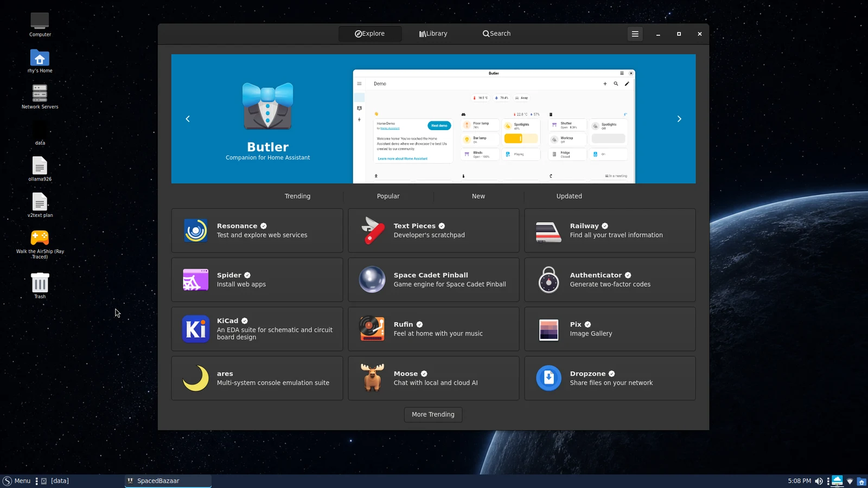
Task: Open the Resonance app icon
Action: 195,230
